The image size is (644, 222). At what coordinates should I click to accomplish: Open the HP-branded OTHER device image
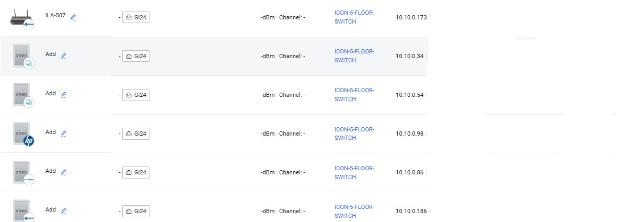(23, 134)
